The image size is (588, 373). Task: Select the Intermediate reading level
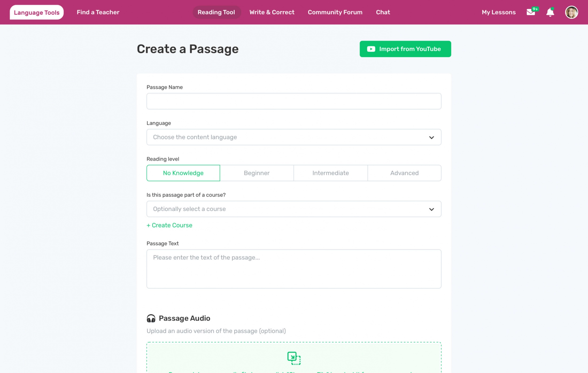[x=330, y=173]
